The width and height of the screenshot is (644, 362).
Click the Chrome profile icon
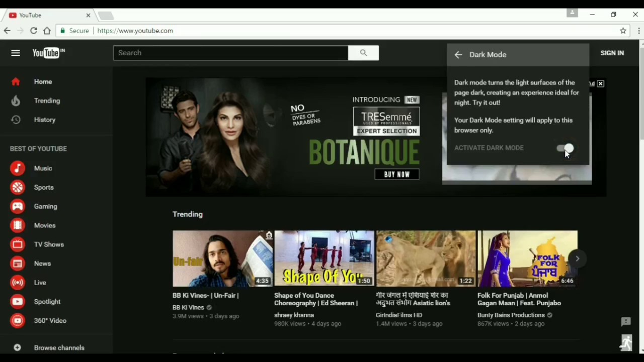pos(572,13)
